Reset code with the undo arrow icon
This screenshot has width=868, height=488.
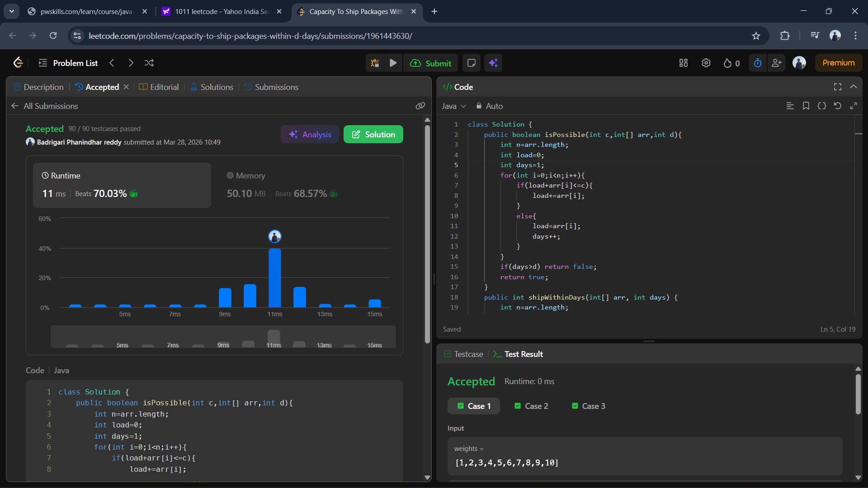pos(837,106)
